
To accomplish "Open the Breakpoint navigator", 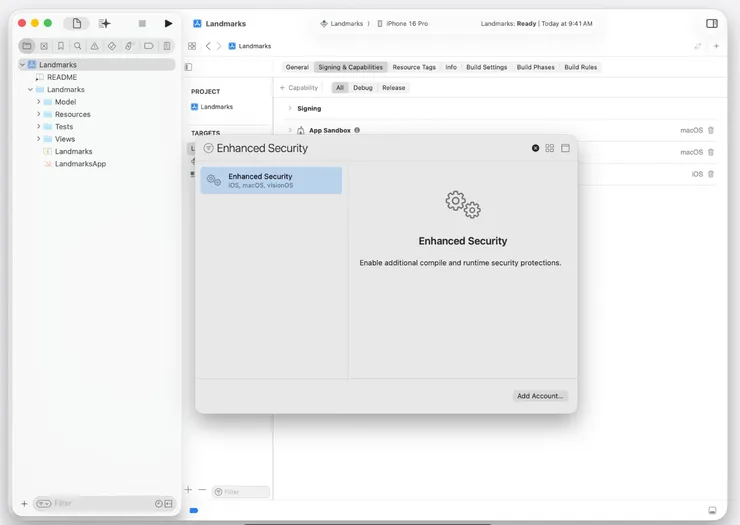I will [x=149, y=46].
